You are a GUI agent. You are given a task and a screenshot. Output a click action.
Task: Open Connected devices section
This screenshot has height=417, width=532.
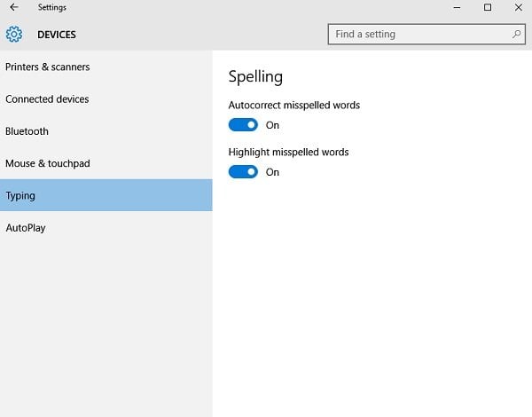coord(106,99)
